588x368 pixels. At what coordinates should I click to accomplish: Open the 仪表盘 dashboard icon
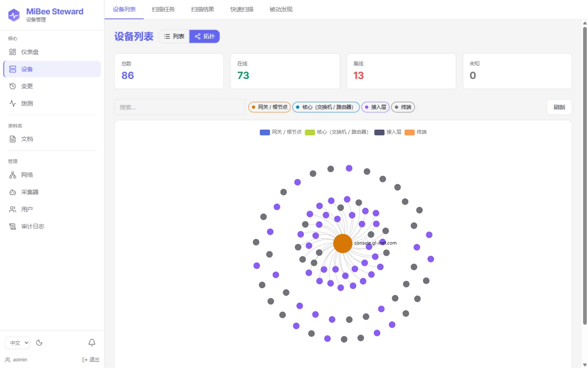(13, 52)
